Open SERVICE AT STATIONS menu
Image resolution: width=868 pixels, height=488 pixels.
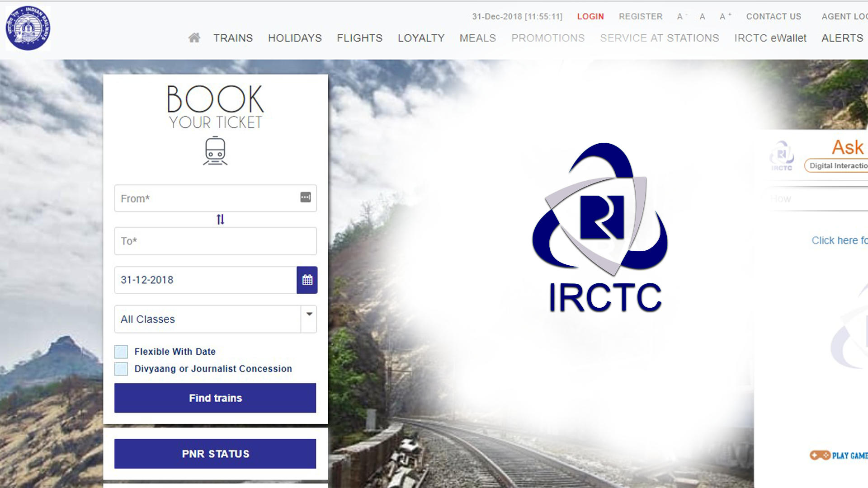tap(660, 38)
